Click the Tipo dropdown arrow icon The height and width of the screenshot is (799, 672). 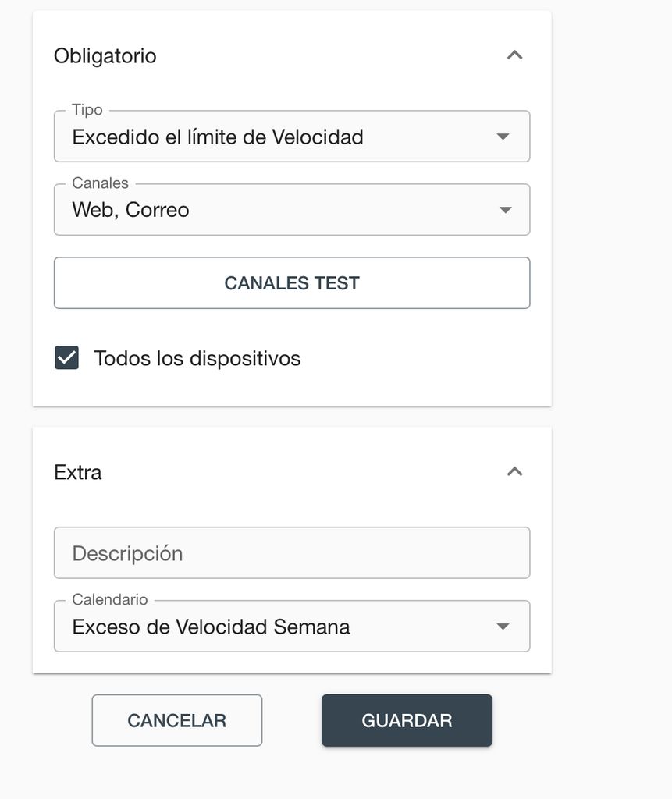click(503, 137)
